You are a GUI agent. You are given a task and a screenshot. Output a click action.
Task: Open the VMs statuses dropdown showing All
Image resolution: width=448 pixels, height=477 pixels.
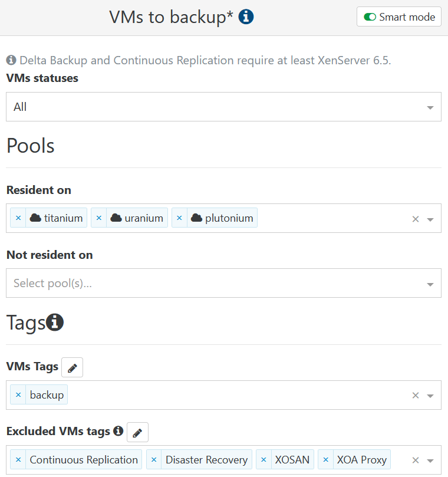[223, 107]
